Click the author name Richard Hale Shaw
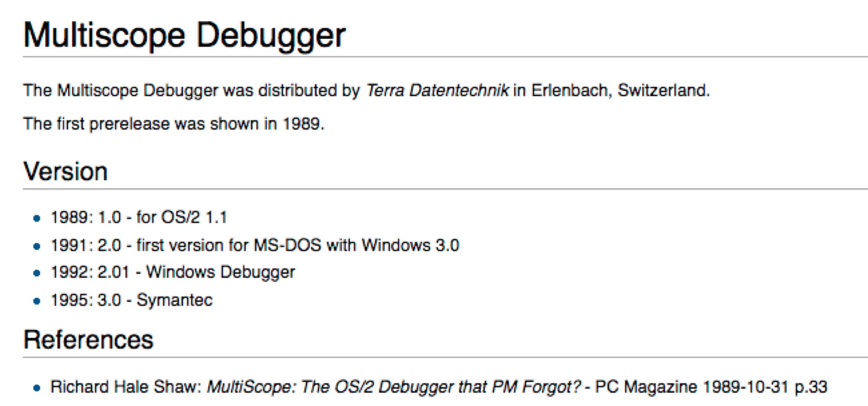Image resolution: width=868 pixels, height=406 pixels. (126, 387)
